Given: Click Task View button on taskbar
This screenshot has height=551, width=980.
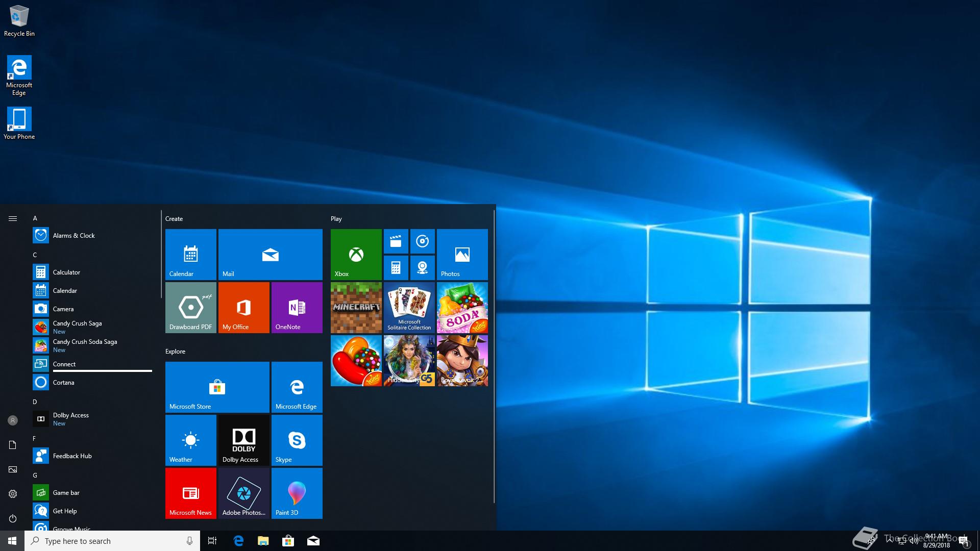Looking at the screenshot, I should tap(212, 541).
